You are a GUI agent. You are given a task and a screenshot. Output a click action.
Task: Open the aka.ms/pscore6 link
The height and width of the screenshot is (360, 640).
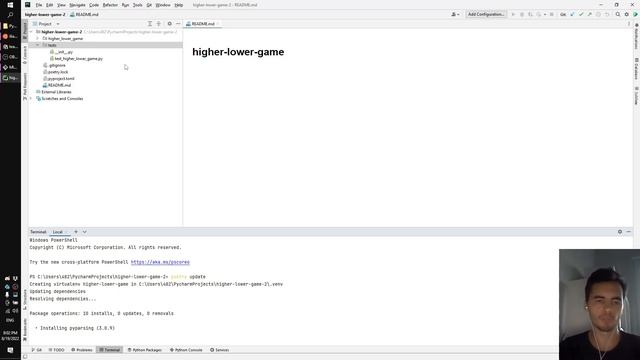(160, 262)
